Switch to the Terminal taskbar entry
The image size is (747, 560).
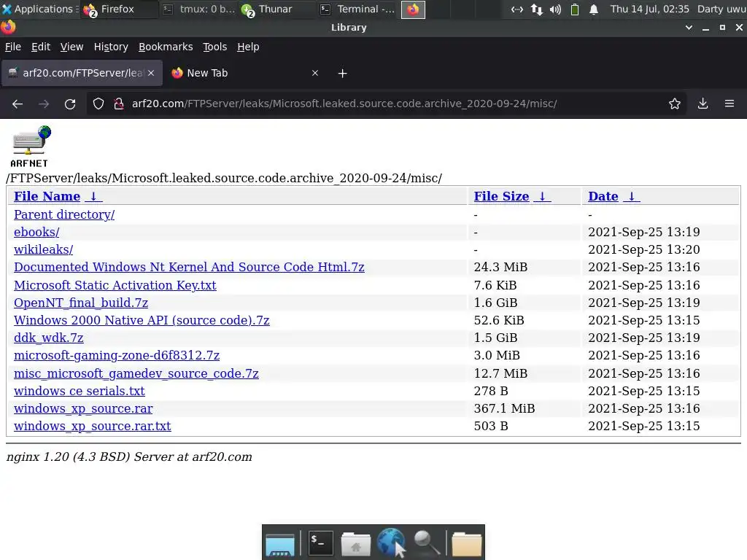click(357, 9)
